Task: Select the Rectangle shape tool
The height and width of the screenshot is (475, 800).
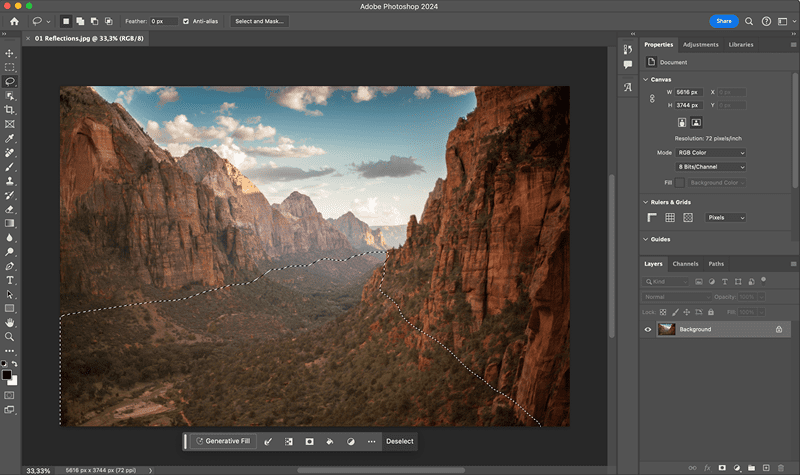Action: point(10,308)
